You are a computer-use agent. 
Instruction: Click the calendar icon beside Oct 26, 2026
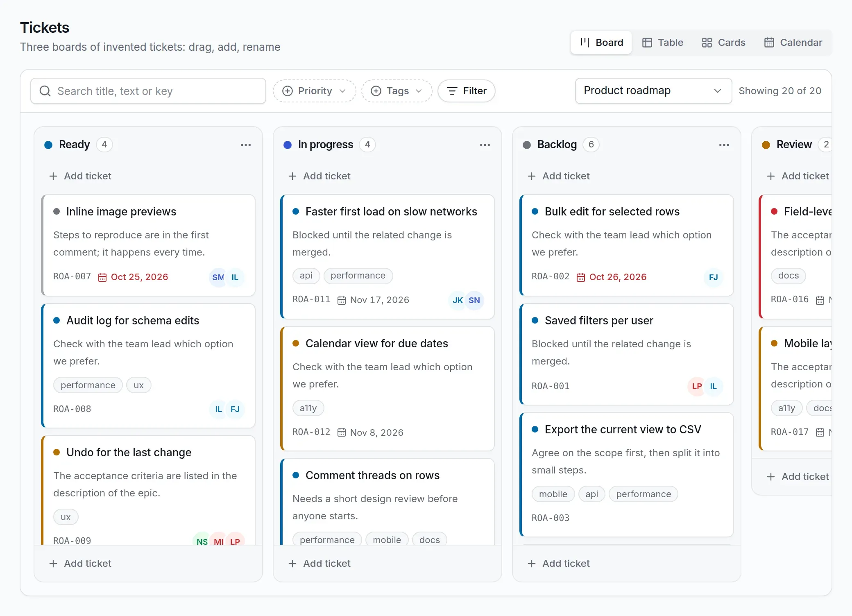click(581, 277)
